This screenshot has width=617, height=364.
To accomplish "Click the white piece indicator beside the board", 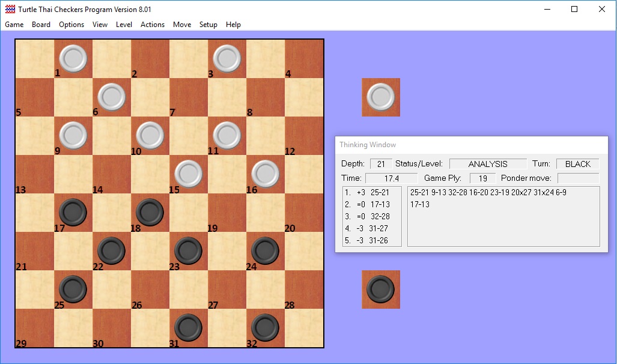I will 380,97.
